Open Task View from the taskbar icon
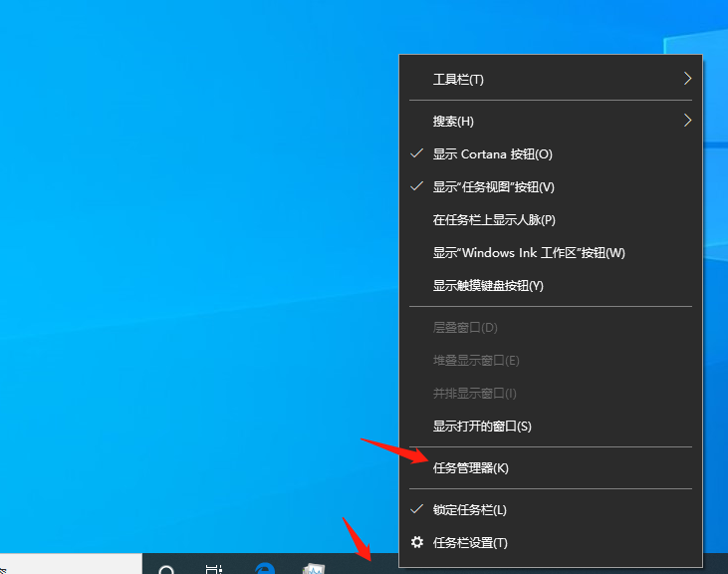Viewport: 728px width, 574px height. point(214,570)
